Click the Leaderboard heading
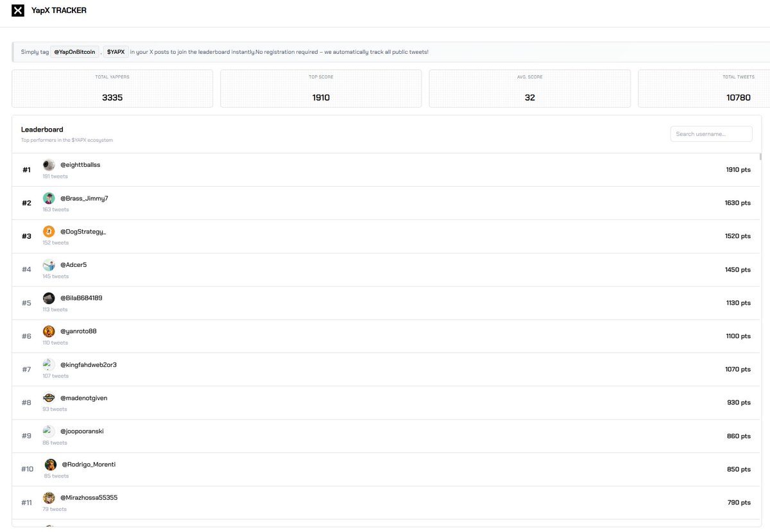Image resolution: width=770 pixels, height=532 pixels. tap(42, 130)
